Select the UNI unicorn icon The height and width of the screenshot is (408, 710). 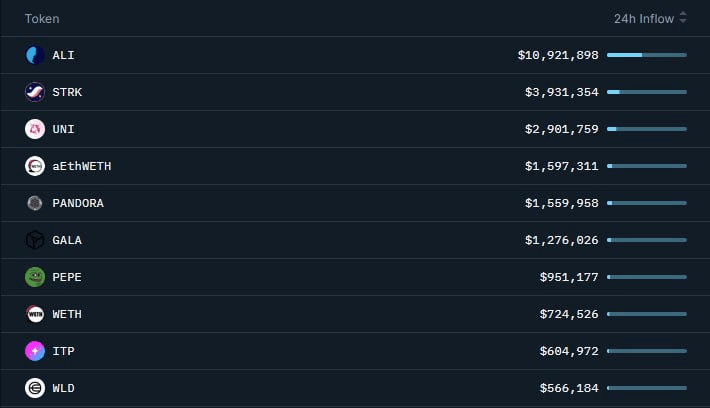[35, 129]
